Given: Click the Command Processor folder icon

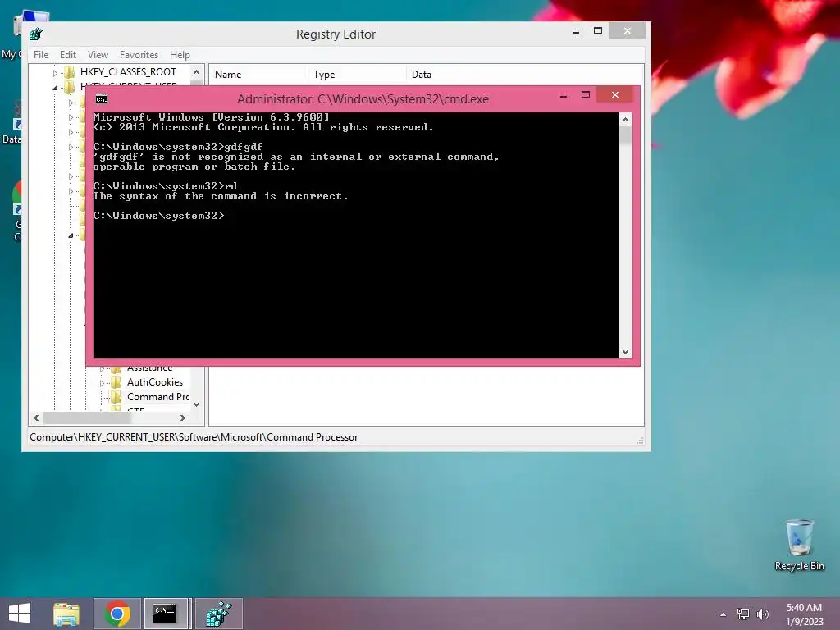Looking at the screenshot, I should (x=116, y=397).
